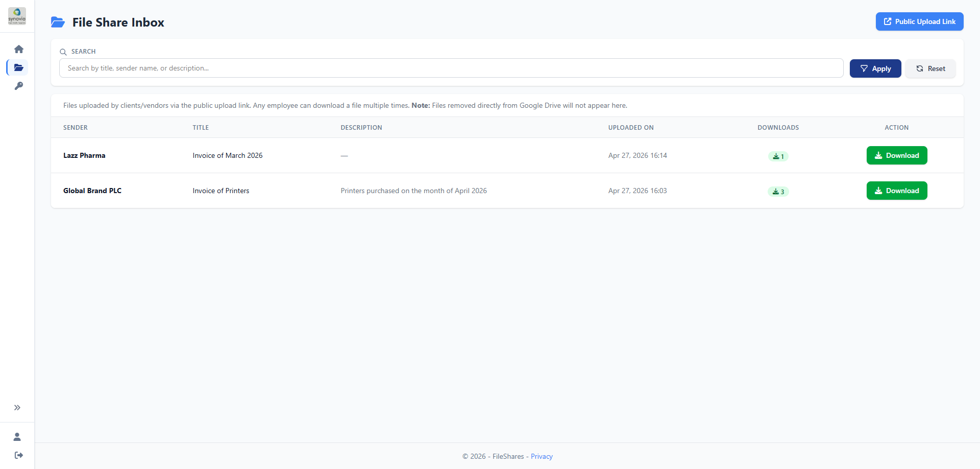Click the logout icon in sidebar

[19, 455]
